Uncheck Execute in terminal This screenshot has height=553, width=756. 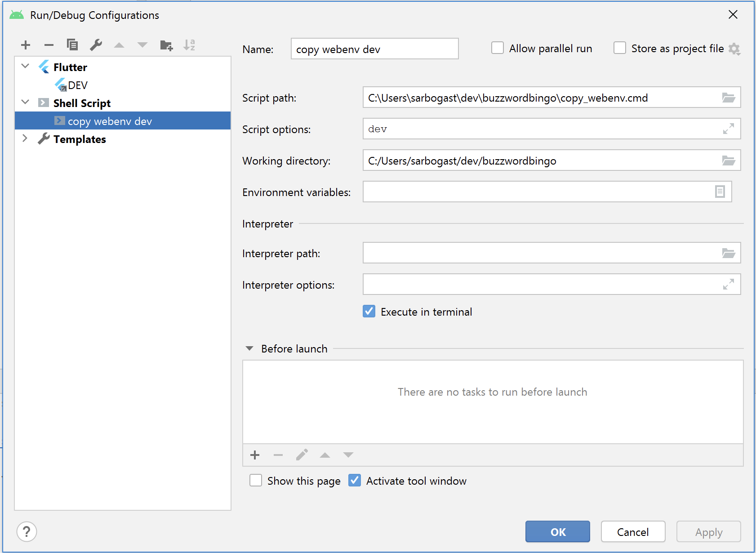coord(369,311)
